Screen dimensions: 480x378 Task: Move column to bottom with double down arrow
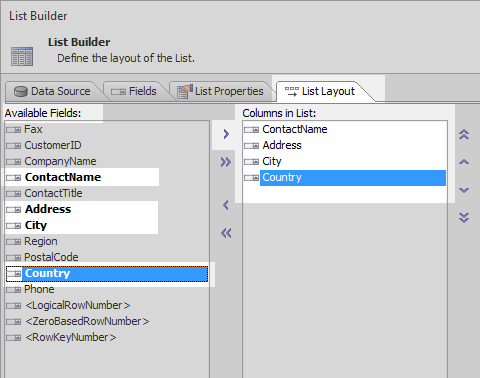(x=464, y=218)
